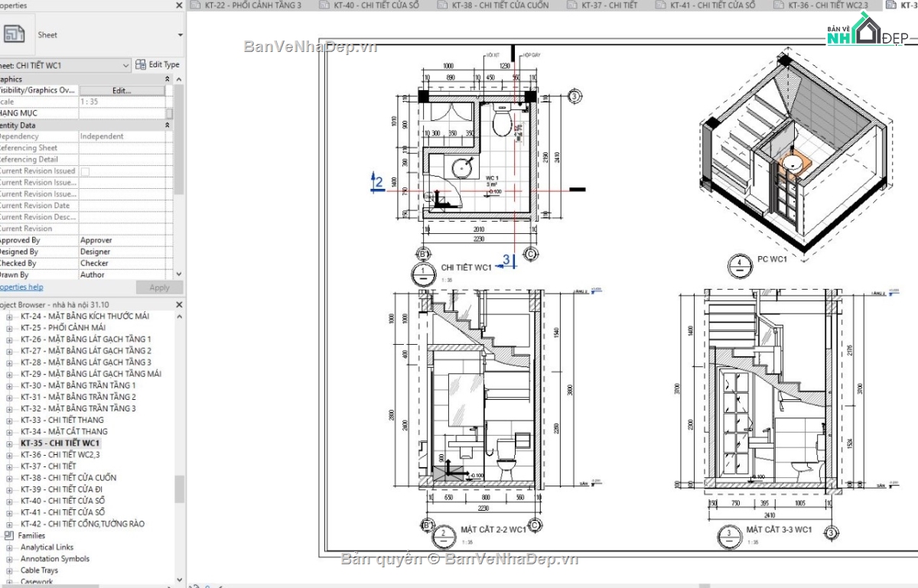Select section marker 3 below plan
The width and height of the screenshot is (918, 588).
tap(506, 260)
